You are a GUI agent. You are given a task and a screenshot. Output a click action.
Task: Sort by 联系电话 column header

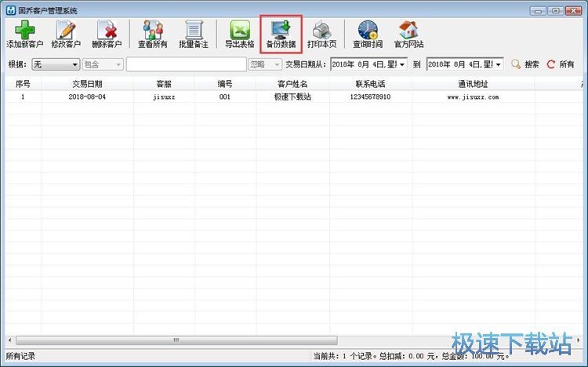click(x=371, y=84)
